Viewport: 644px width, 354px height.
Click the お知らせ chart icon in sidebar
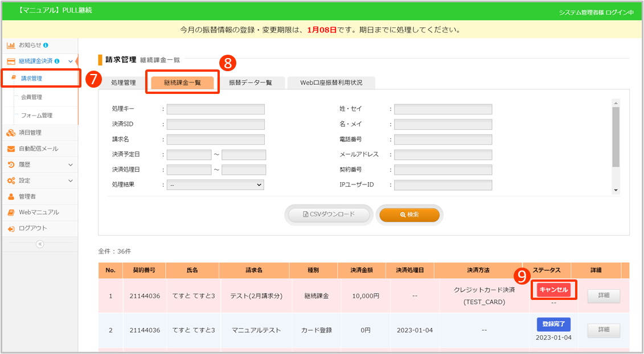pyautogui.click(x=11, y=45)
